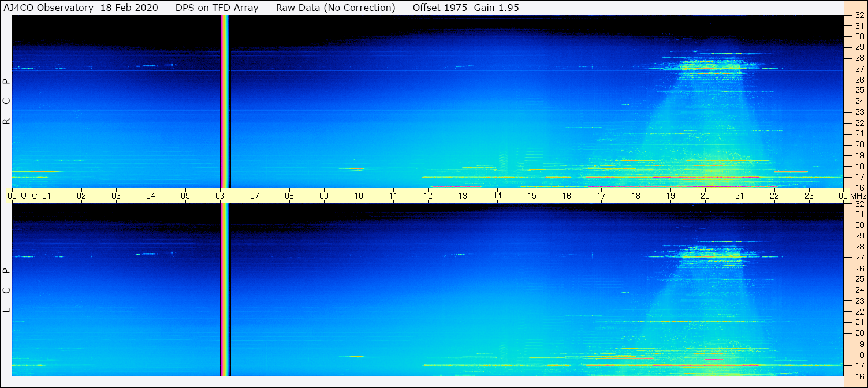Click the rainbow calibration stripe in RCP spectrogram
Screen dimensions: 868x388
(225, 101)
